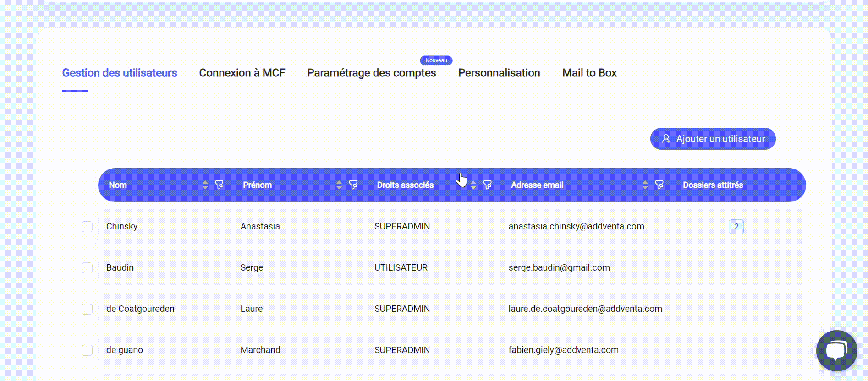Sort the table by Nom arrows
868x381 pixels.
[205, 185]
